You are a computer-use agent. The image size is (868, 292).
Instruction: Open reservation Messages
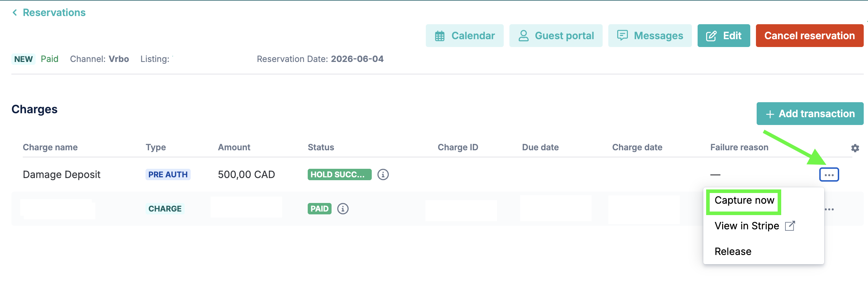tap(650, 36)
